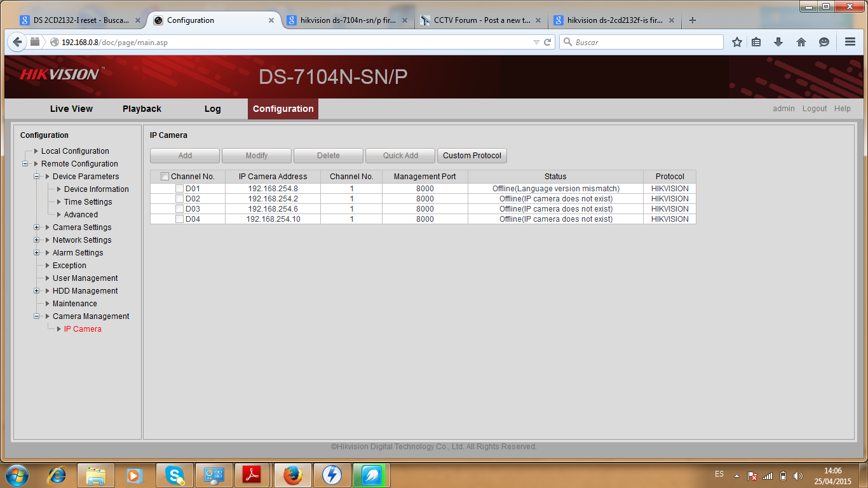868x488 pixels.
Task: Open User Management in the tree
Action: click(x=85, y=278)
